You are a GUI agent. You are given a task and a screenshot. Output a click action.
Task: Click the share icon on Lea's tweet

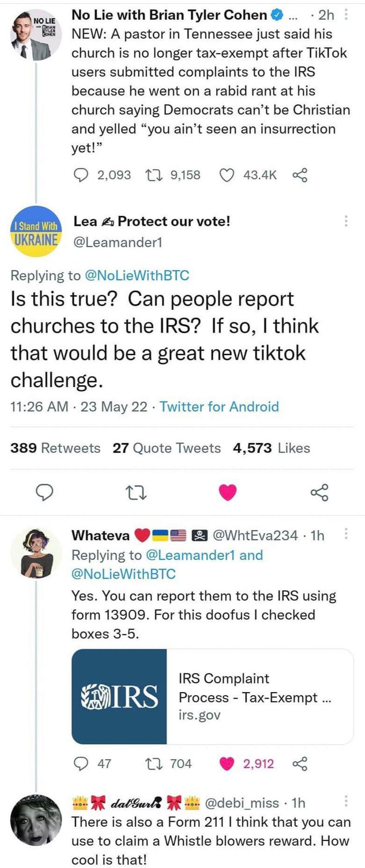pyautogui.click(x=319, y=493)
